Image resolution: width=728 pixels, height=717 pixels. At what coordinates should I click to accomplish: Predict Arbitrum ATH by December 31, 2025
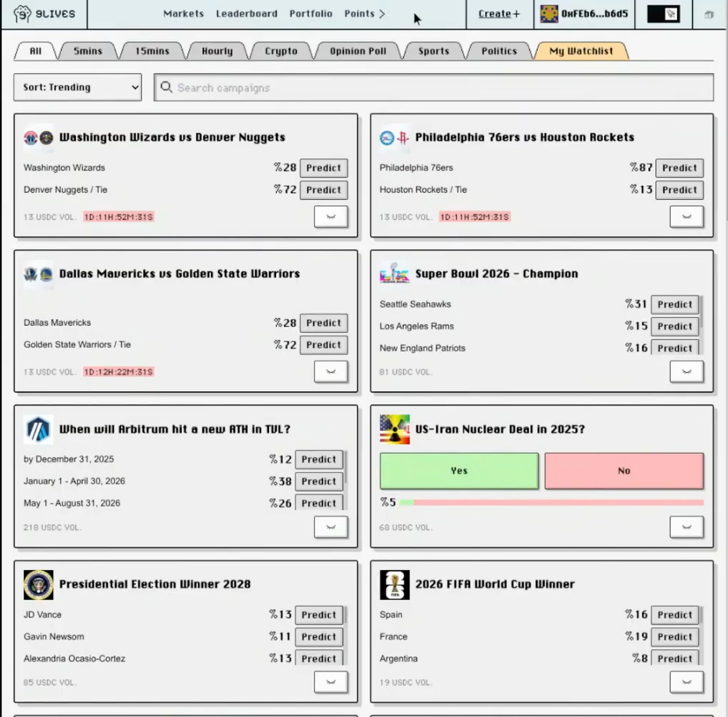tap(319, 459)
